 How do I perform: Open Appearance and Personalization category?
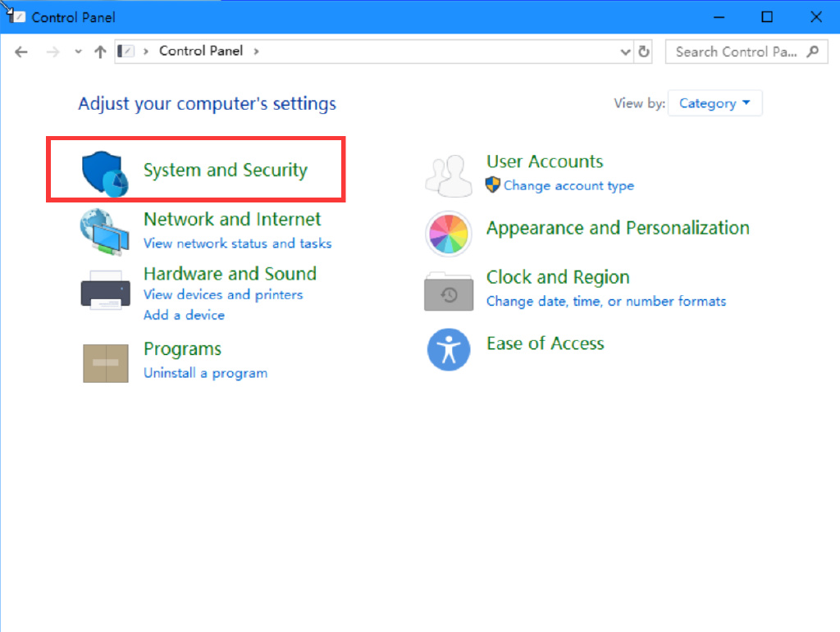tap(618, 228)
